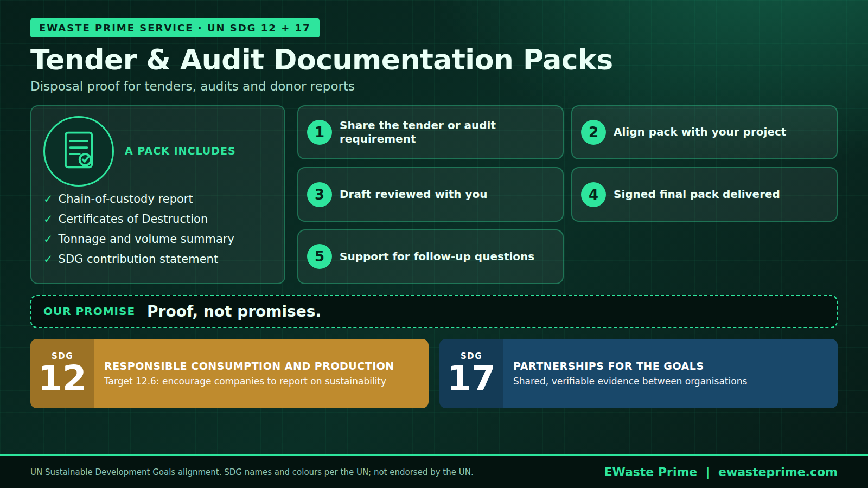
Task: Click the checkmark beside SDG contribution statement
Action: click(x=48, y=259)
